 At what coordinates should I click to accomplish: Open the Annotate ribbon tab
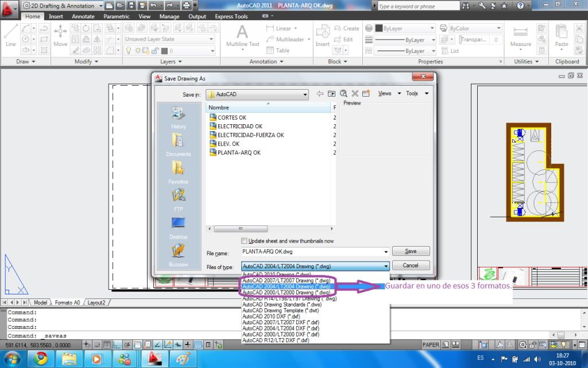83,17
